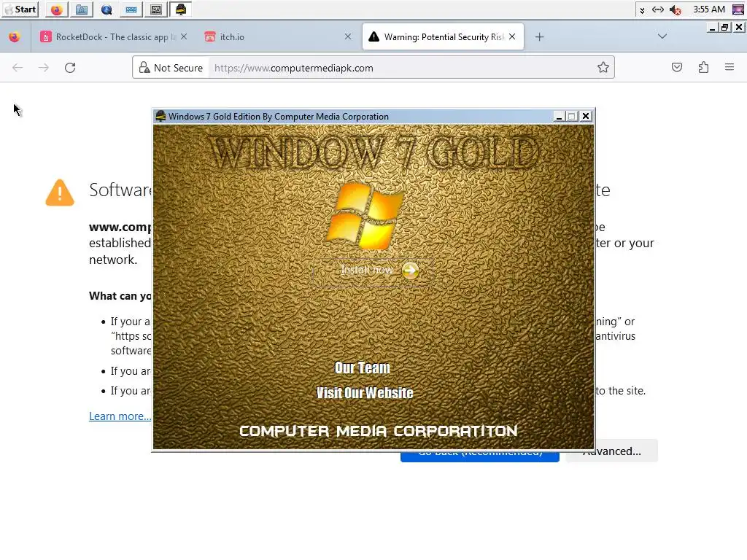The image size is (747, 560).
Task: Open the Firefox application menu
Action: coord(729,68)
